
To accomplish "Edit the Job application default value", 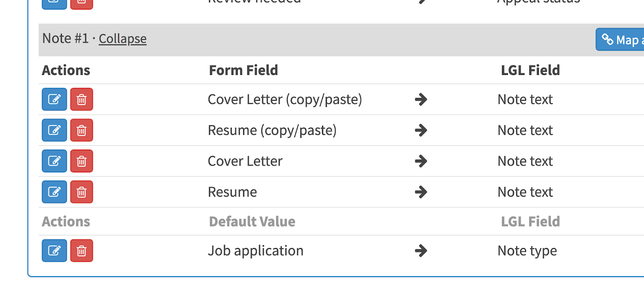I will (54, 251).
